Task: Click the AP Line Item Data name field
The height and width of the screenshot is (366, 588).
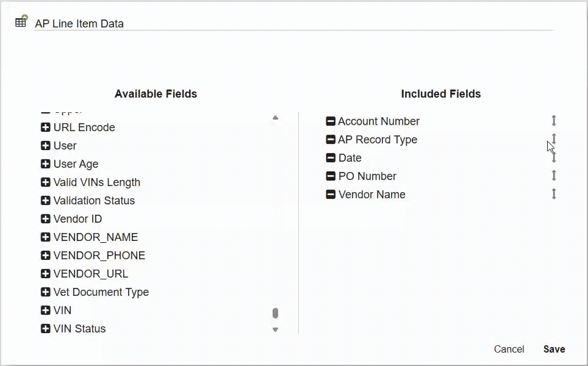Action: pos(293,24)
